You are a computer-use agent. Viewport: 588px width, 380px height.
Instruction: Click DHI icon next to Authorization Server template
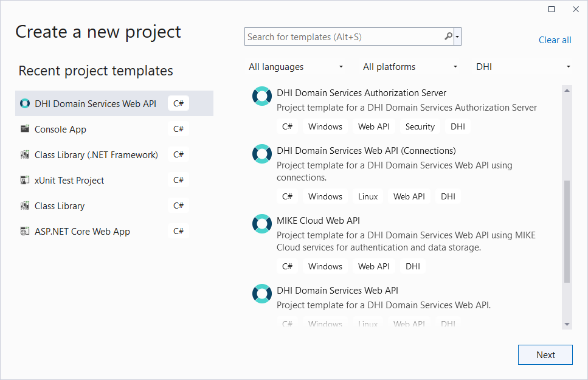click(x=261, y=96)
